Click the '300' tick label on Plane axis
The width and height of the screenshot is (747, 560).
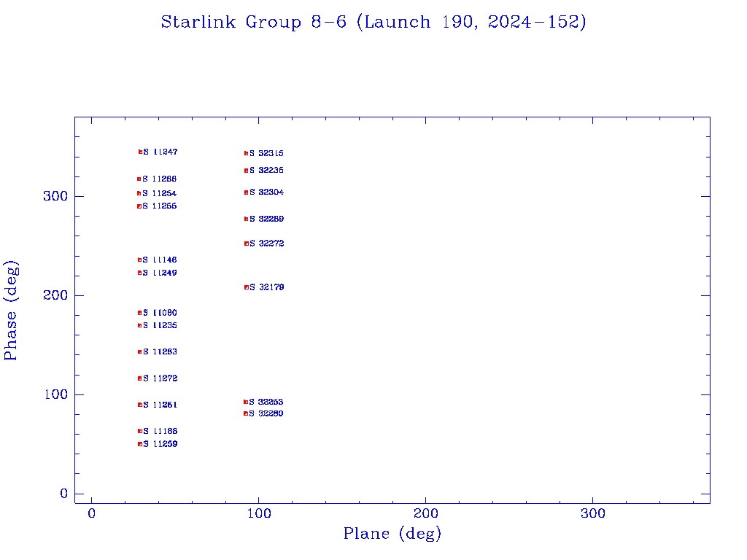(592, 514)
